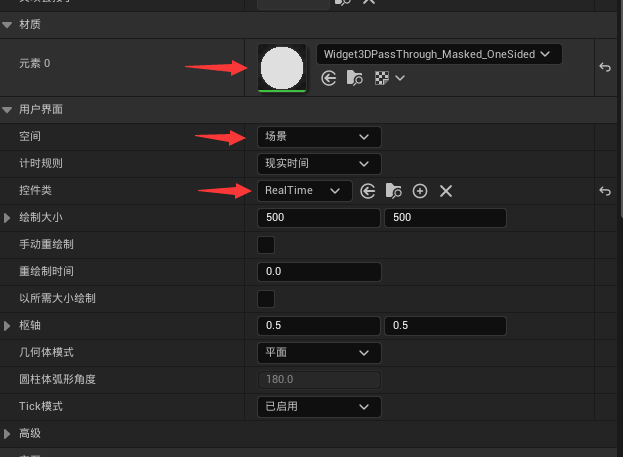
Task: Create new widget class with plus icon
Action: (420, 191)
